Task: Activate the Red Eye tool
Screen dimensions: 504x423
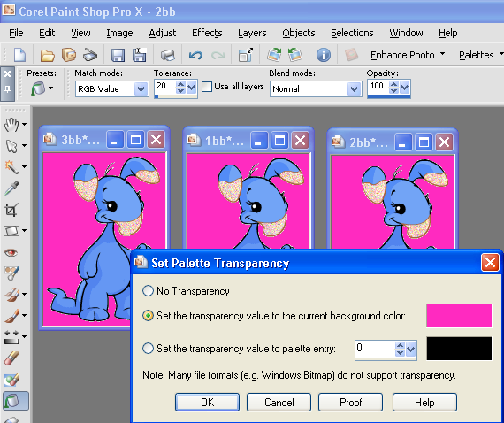Action: [11, 252]
